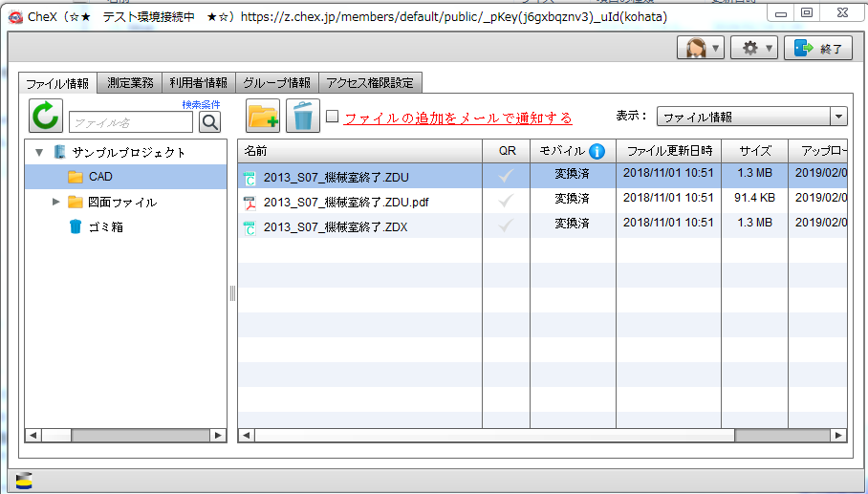
Task: Click the green refresh icon
Action: (46, 117)
